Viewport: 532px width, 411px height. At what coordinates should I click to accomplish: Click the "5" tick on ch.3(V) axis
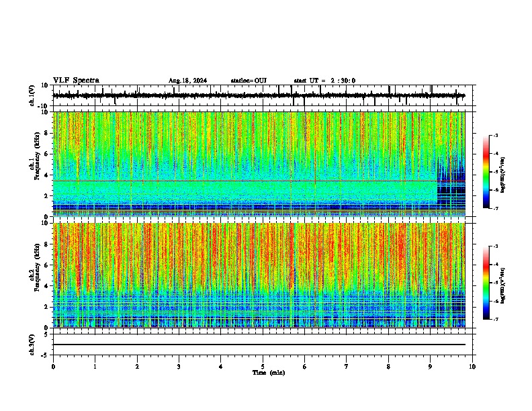46,334
